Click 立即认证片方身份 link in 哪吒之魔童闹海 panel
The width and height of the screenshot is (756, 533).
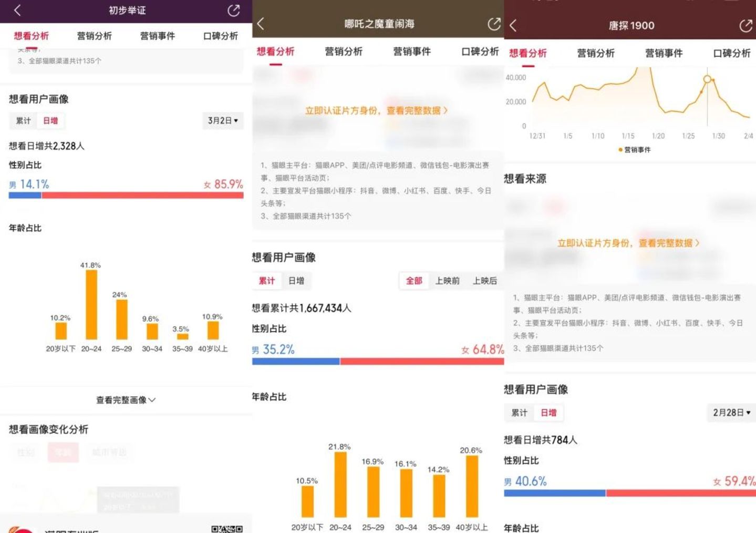(376, 110)
